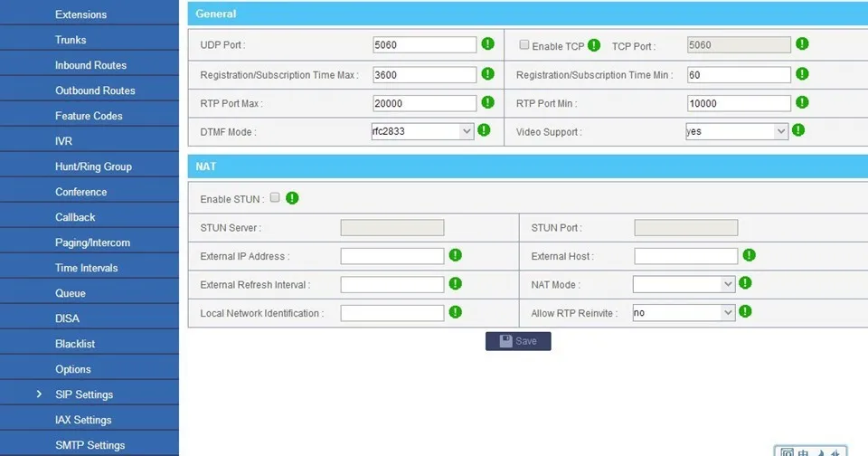This screenshot has width=868, height=456.
Task: Click the help icon next to TCP Port field
Action: click(802, 43)
